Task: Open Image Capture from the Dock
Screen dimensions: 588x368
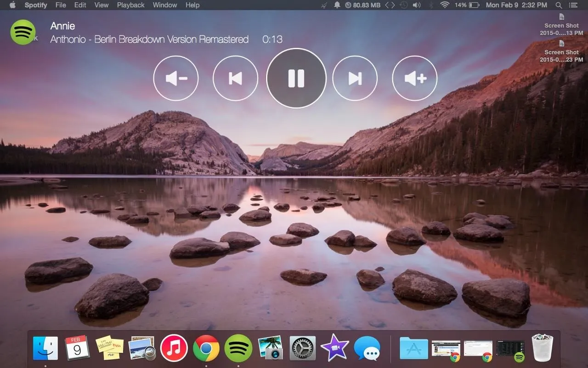Action: [x=270, y=348]
